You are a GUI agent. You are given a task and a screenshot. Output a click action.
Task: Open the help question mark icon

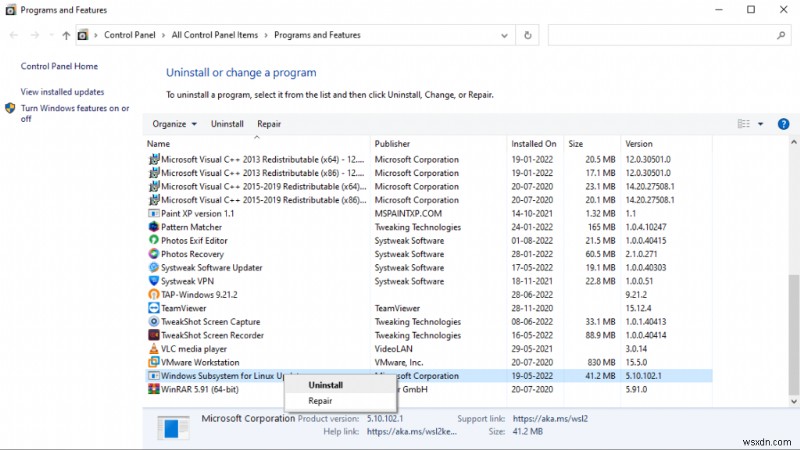coord(783,124)
